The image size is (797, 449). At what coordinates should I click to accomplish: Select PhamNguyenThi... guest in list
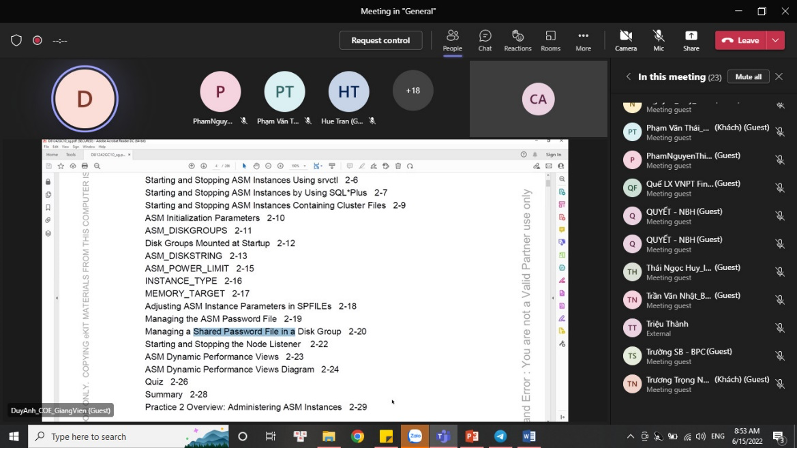[703, 160]
